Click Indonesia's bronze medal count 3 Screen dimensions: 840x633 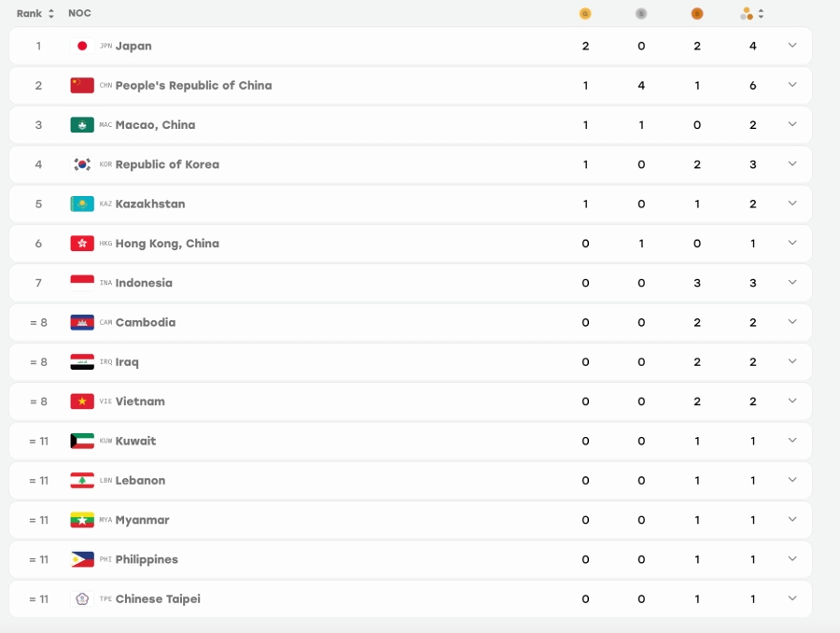(x=696, y=283)
